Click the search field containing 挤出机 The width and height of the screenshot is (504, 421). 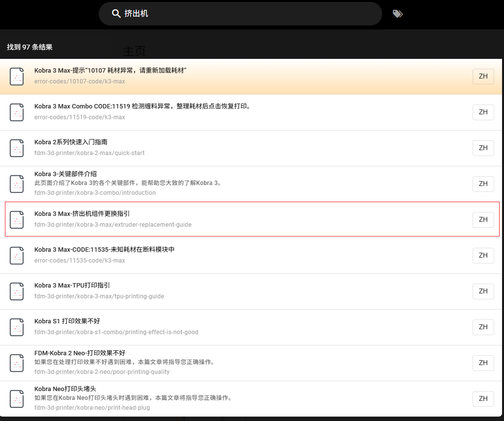[x=240, y=13]
